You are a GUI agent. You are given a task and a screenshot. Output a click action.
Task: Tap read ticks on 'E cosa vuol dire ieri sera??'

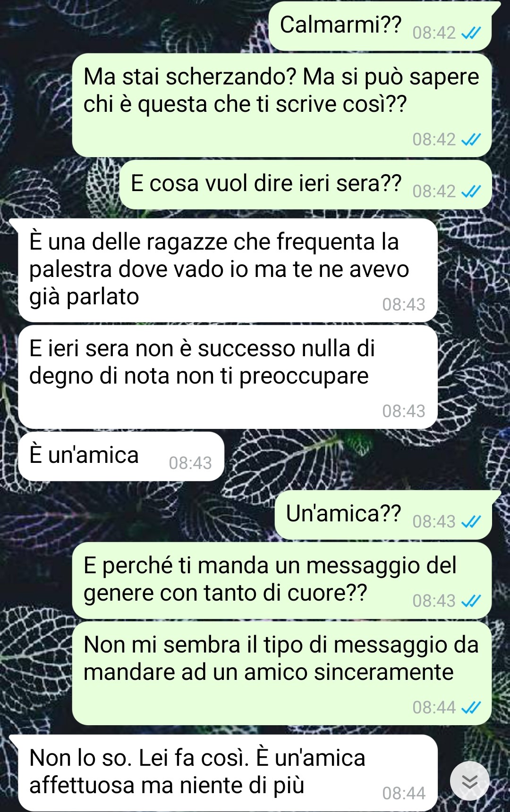pyautogui.click(x=471, y=192)
